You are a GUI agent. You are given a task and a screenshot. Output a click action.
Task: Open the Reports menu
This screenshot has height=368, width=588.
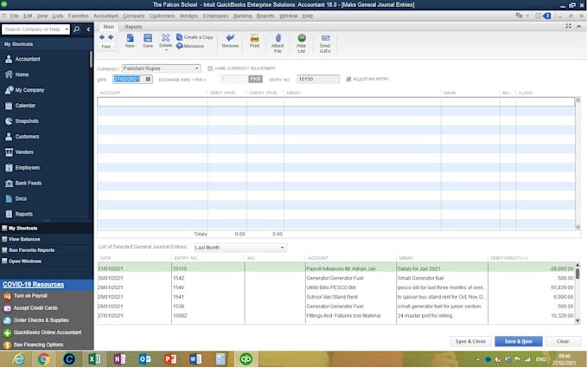tap(265, 16)
